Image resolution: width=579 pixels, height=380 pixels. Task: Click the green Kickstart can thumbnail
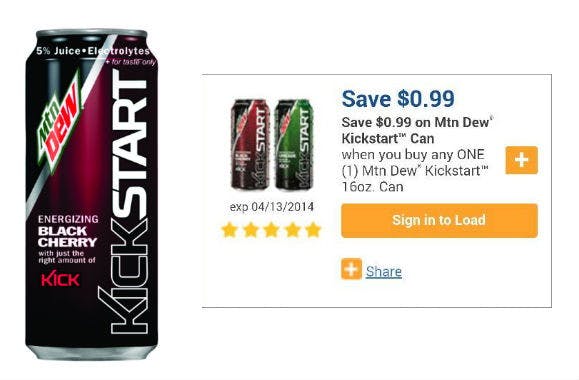294,145
